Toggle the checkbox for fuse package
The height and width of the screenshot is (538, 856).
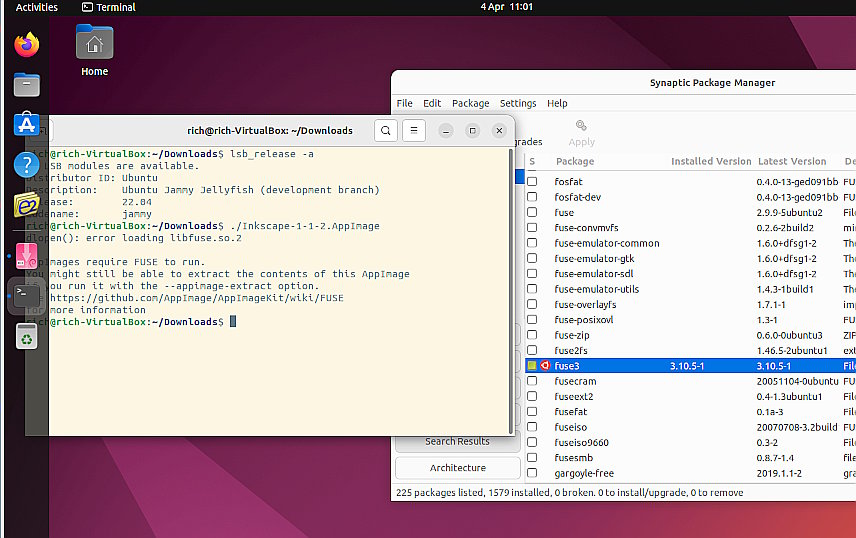pos(532,212)
